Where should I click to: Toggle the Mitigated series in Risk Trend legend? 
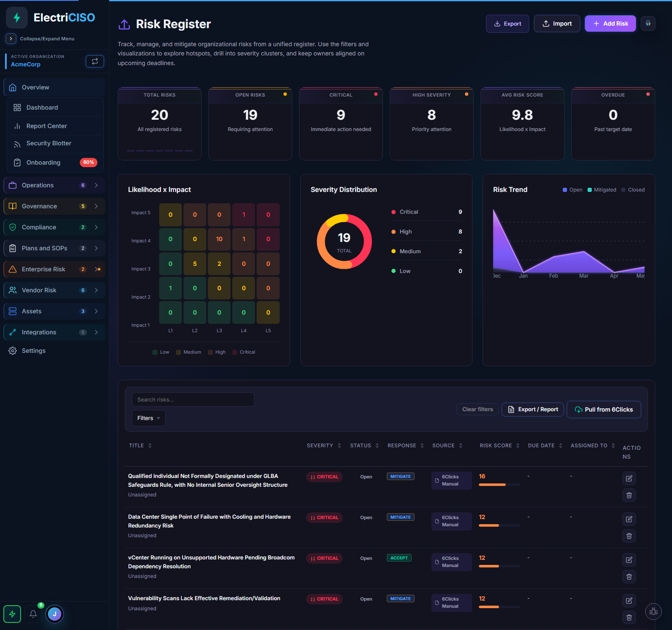pyautogui.click(x=602, y=190)
